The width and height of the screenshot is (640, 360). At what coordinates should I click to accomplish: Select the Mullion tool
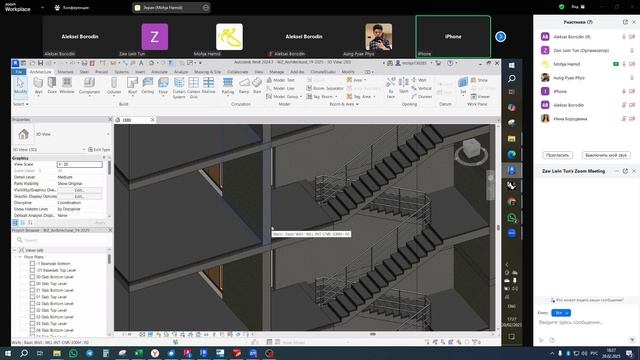(209, 86)
